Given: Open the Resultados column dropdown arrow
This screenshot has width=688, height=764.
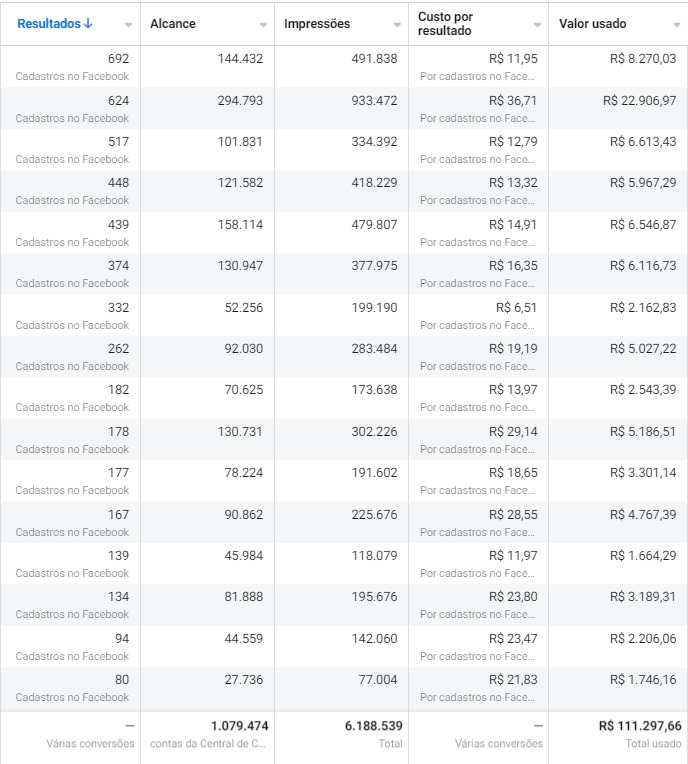Looking at the screenshot, I should pos(128,25).
